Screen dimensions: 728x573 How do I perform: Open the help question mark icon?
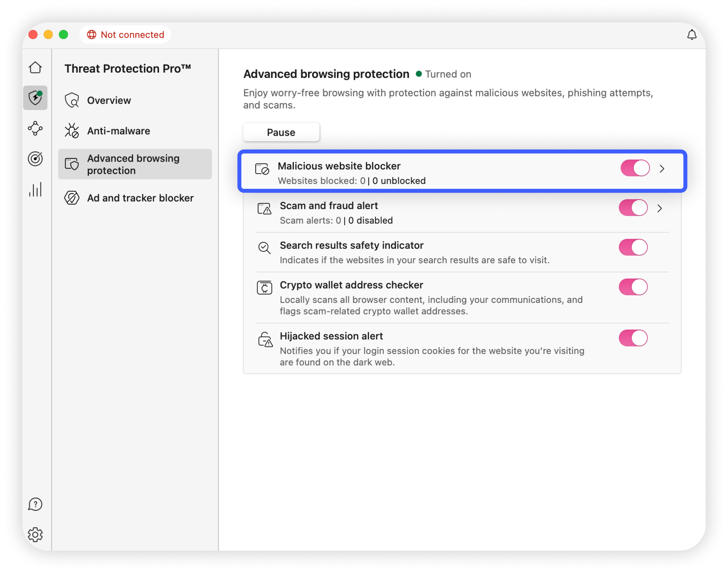point(35,504)
